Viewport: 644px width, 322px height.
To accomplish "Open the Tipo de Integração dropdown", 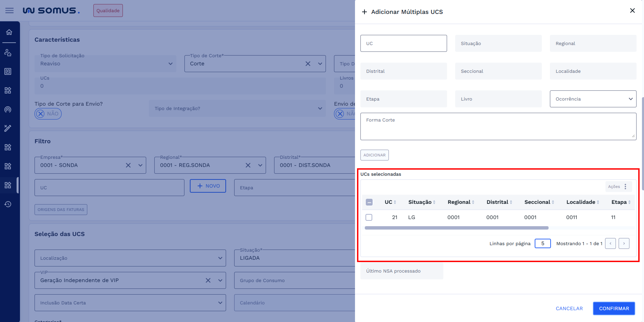I will 237,109.
